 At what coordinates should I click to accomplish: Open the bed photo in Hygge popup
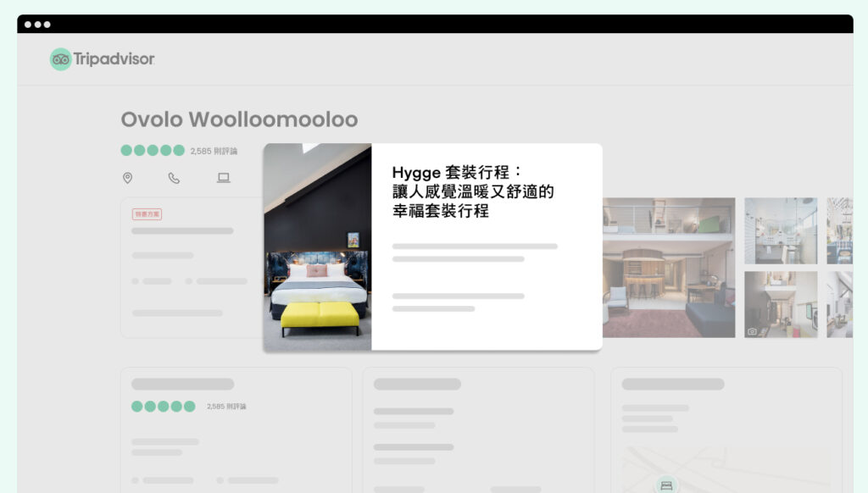[x=317, y=246]
